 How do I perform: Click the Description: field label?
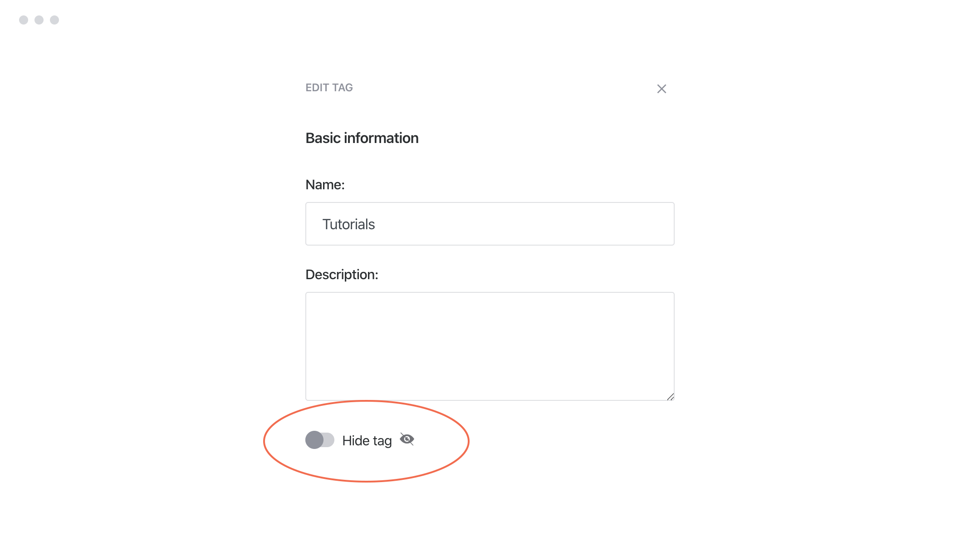click(342, 274)
